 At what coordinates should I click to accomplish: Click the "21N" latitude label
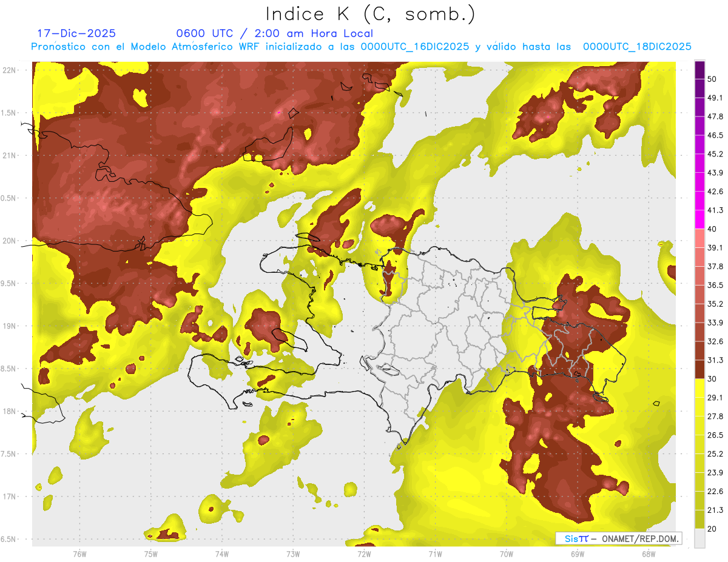pos(9,155)
